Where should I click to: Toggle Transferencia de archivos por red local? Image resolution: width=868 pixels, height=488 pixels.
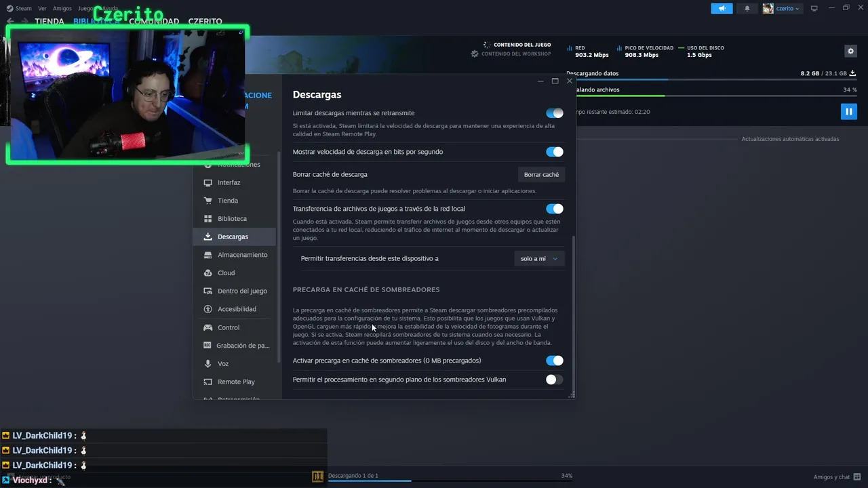tap(554, 209)
